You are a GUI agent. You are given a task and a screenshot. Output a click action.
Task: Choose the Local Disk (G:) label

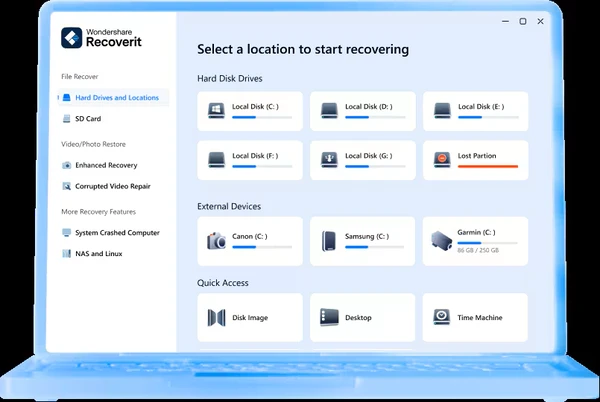point(368,156)
